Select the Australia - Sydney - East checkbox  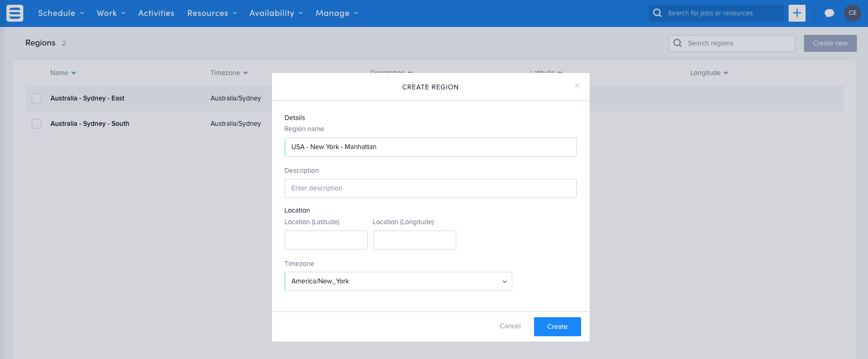(37, 98)
